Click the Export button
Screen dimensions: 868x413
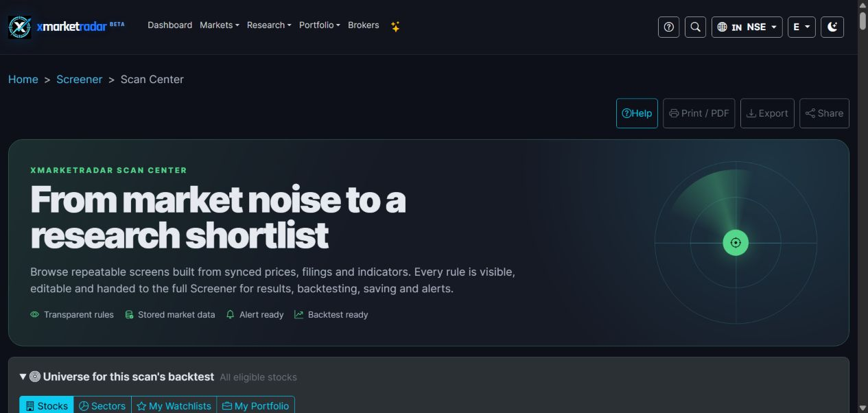[767, 113]
